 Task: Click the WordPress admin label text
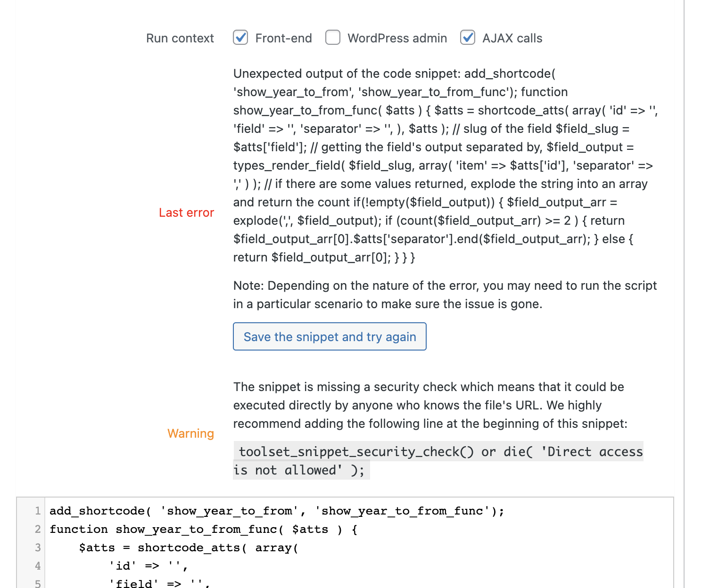[397, 38]
